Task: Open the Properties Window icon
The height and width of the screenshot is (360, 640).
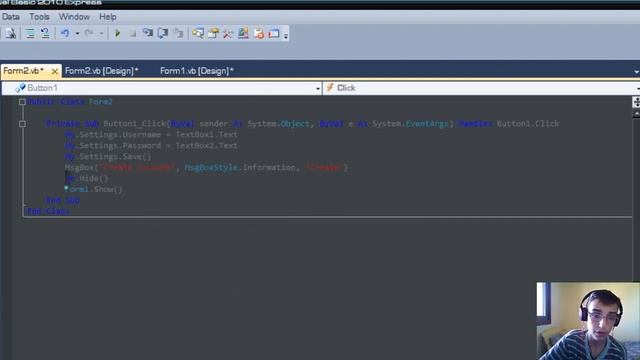Action: (x=213, y=33)
